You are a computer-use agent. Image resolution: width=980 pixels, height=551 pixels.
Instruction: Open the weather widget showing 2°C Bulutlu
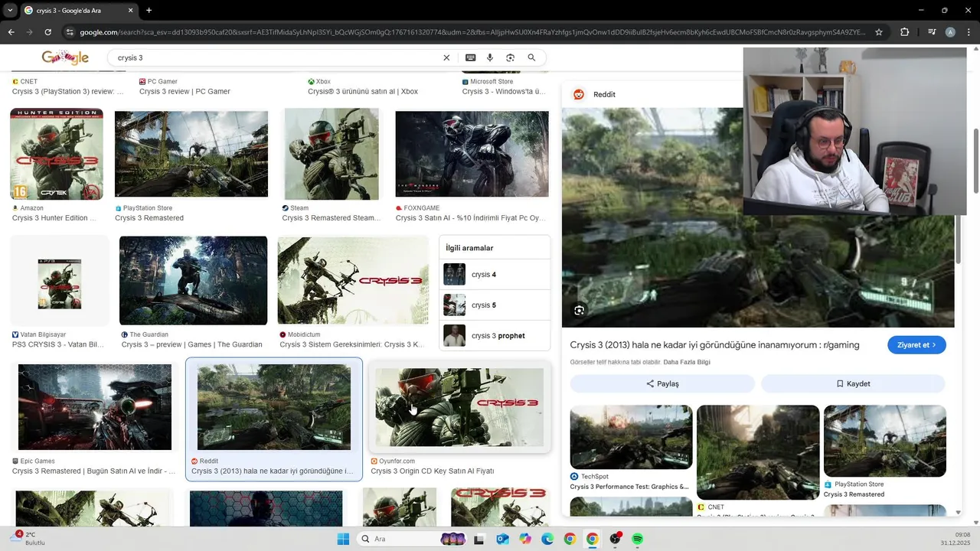click(29, 539)
